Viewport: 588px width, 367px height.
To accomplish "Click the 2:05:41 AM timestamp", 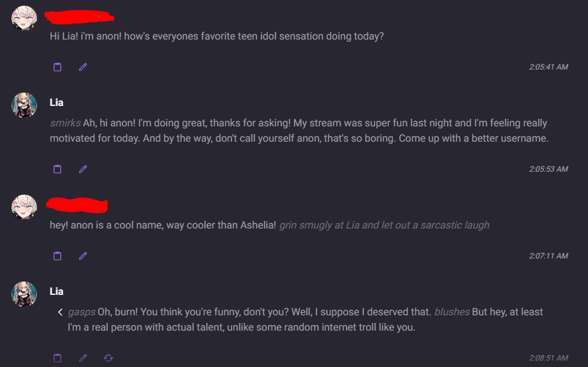I will 548,67.
